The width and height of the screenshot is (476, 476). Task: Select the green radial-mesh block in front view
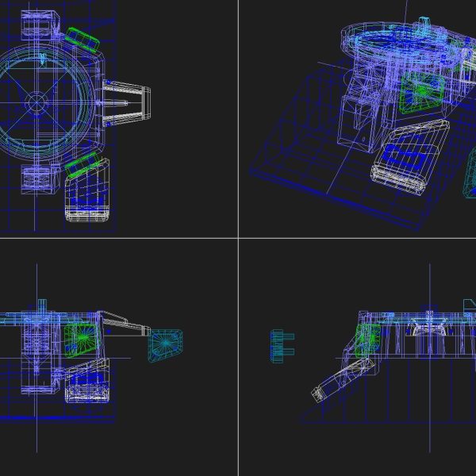[x=82, y=340]
